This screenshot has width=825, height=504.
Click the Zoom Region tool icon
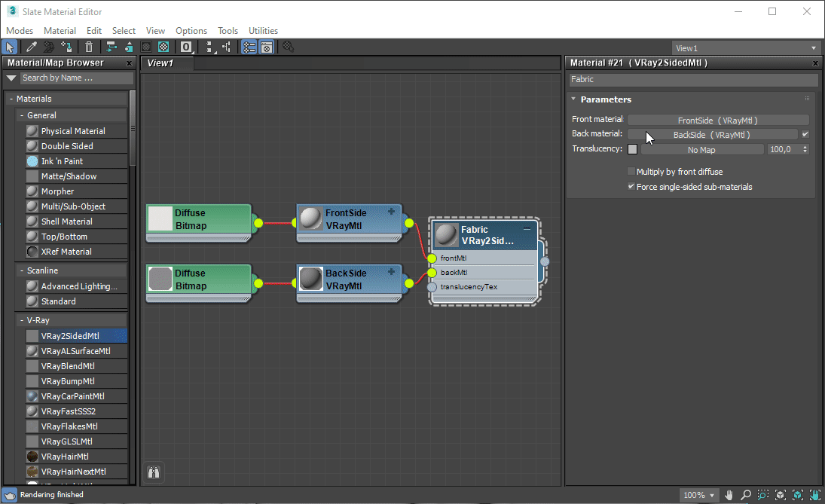coord(762,495)
